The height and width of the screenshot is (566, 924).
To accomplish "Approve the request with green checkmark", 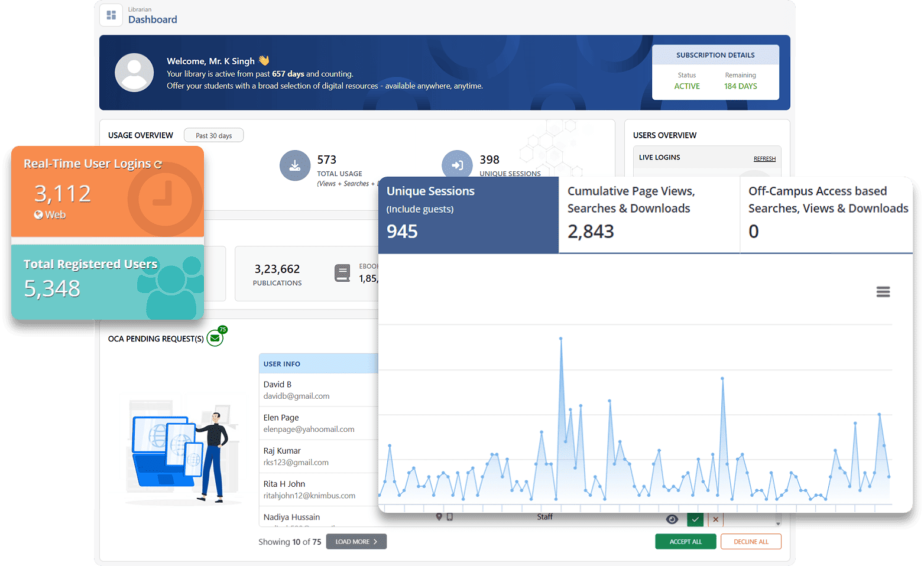I will [695, 519].
